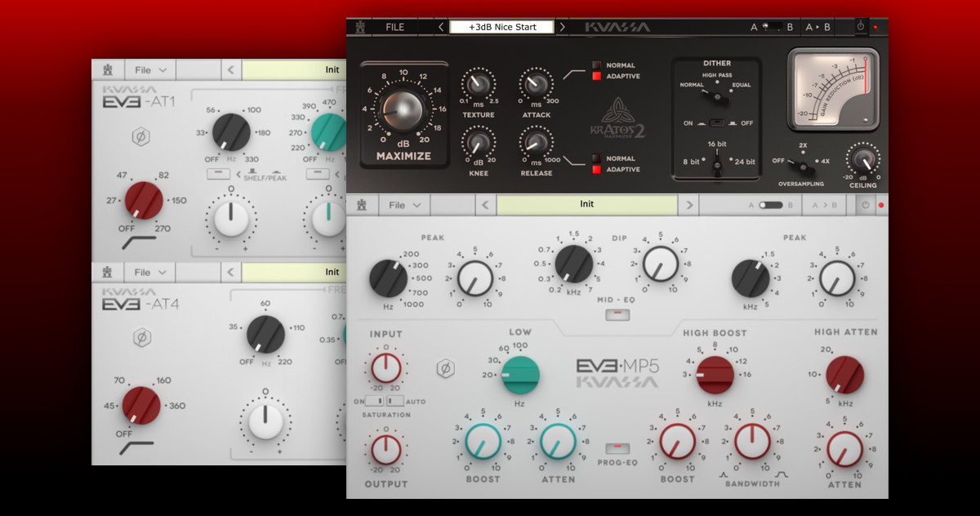980x516 pixels.
Task: Open the File dropdown in EVE-MP5
Action: [405, 205]
